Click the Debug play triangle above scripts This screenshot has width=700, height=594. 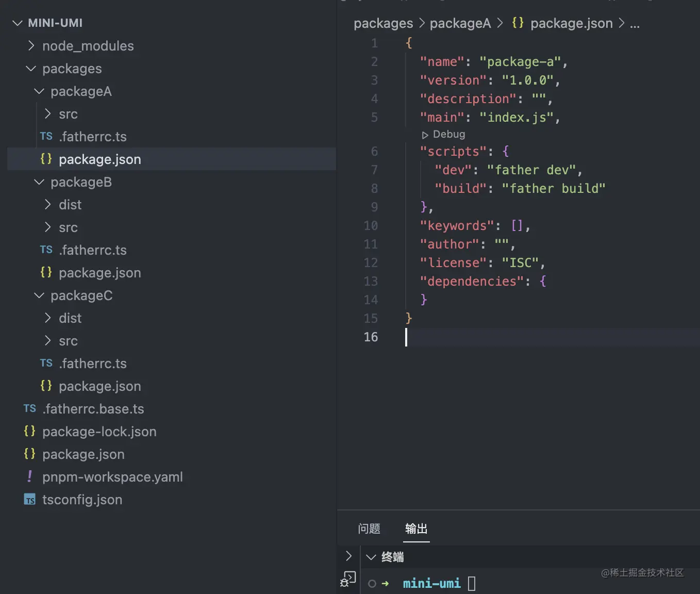425,135
